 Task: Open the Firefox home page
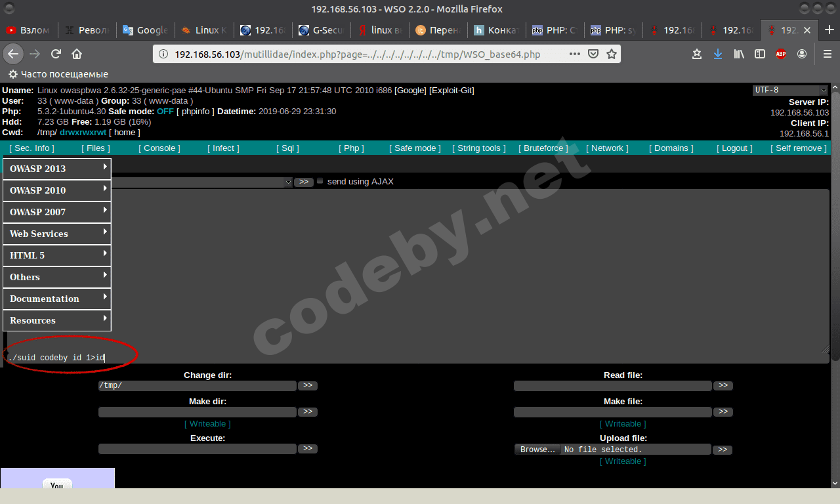tap(77, 54)
